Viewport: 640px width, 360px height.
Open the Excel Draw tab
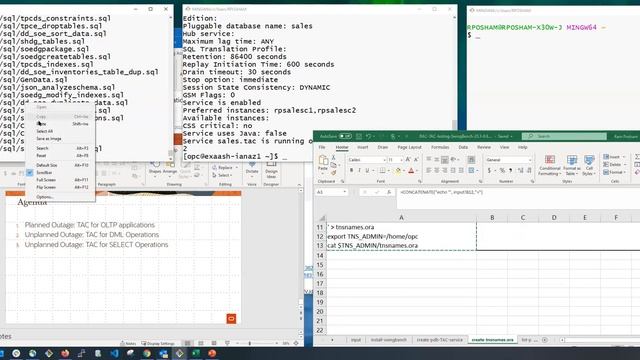[383, 147]
